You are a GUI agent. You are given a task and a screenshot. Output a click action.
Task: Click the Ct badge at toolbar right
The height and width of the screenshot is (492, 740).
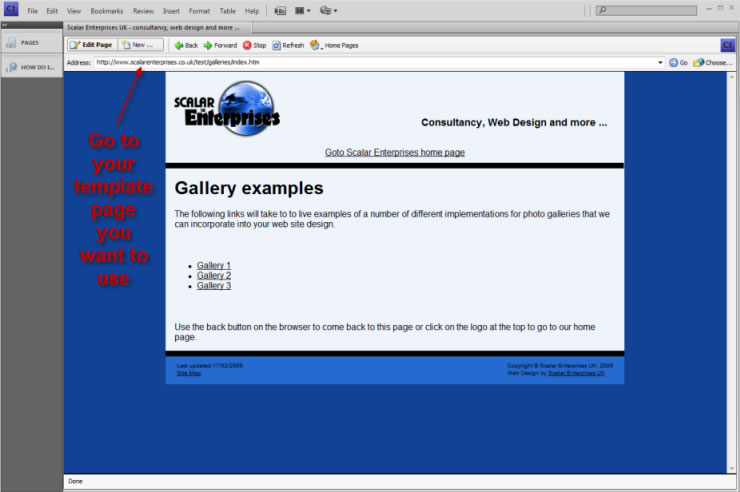[x=728, y=45]
